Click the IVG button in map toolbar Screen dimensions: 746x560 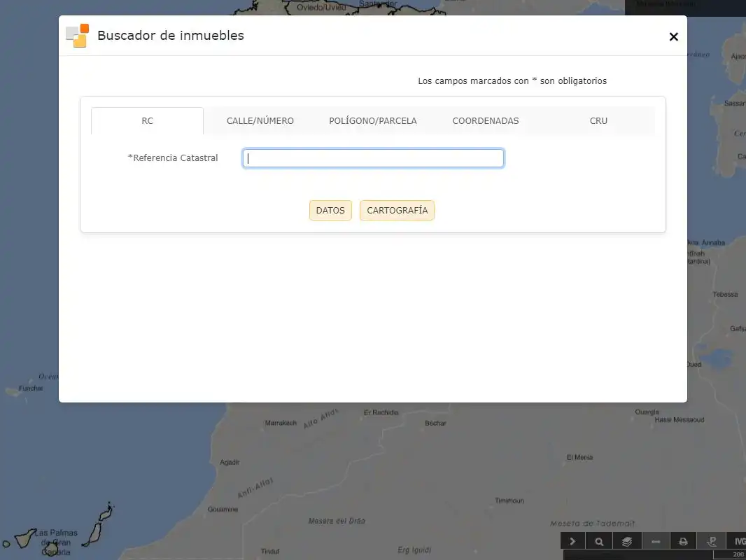(737, 541)
